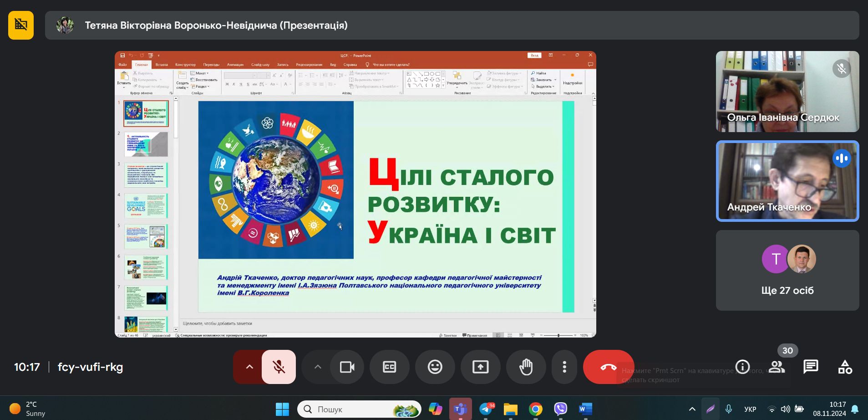Open the chat with everyone panel
The image size is (868, 420).
click(811, 367)
